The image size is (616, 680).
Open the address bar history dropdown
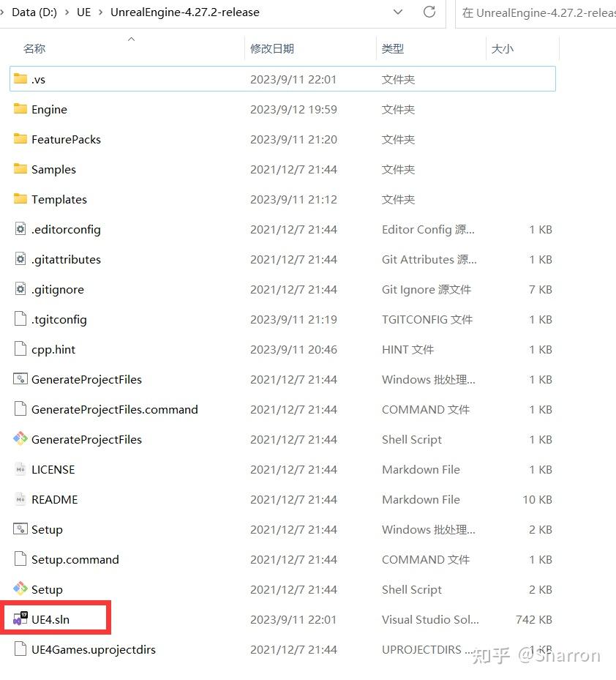(x=397, y=12)
